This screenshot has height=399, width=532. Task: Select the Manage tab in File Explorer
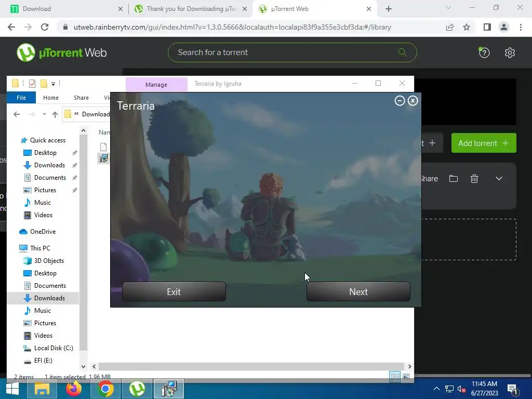(x=156, y=85)
